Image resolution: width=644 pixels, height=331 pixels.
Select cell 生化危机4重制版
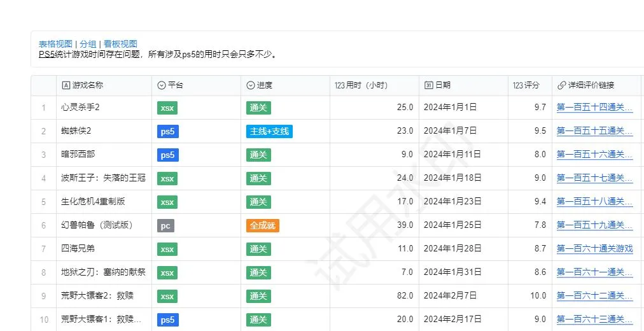pyautogui.click(x=104, y=202)
